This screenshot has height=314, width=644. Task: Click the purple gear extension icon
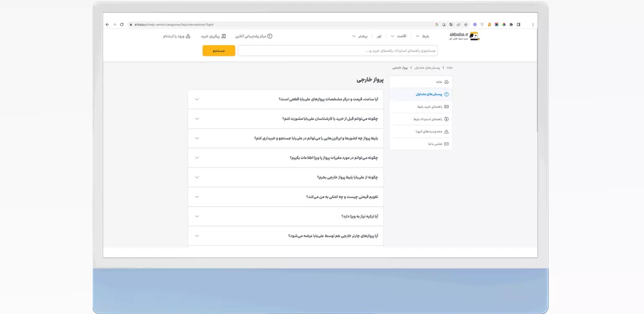[x=475, y=25]
